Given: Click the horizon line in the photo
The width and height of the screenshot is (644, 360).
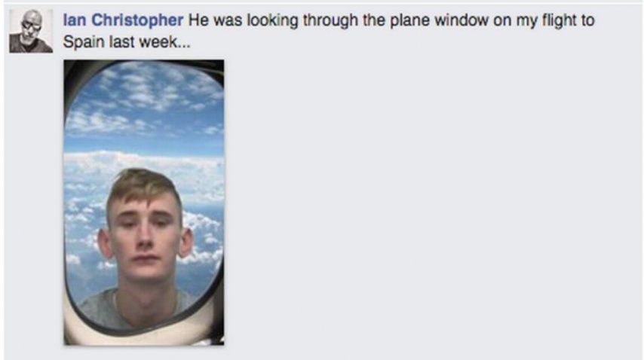Looking at the screenshot, I should click(x=144, y=153).
